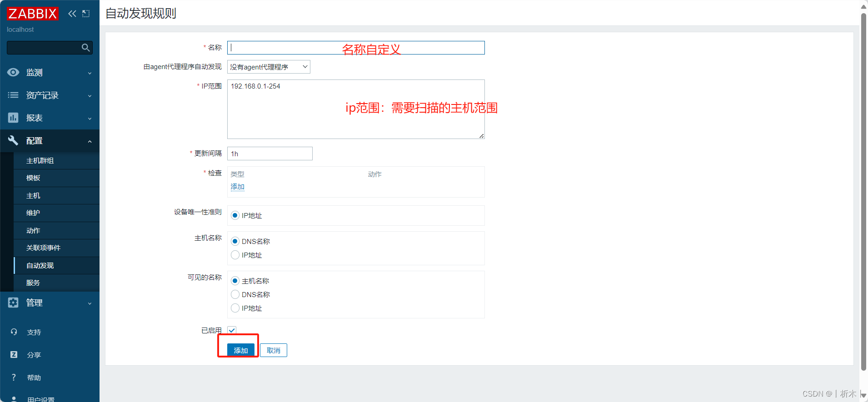Click the wrench icon for 配置
Screen dimensions: 868x402
[x=13, y=140]
